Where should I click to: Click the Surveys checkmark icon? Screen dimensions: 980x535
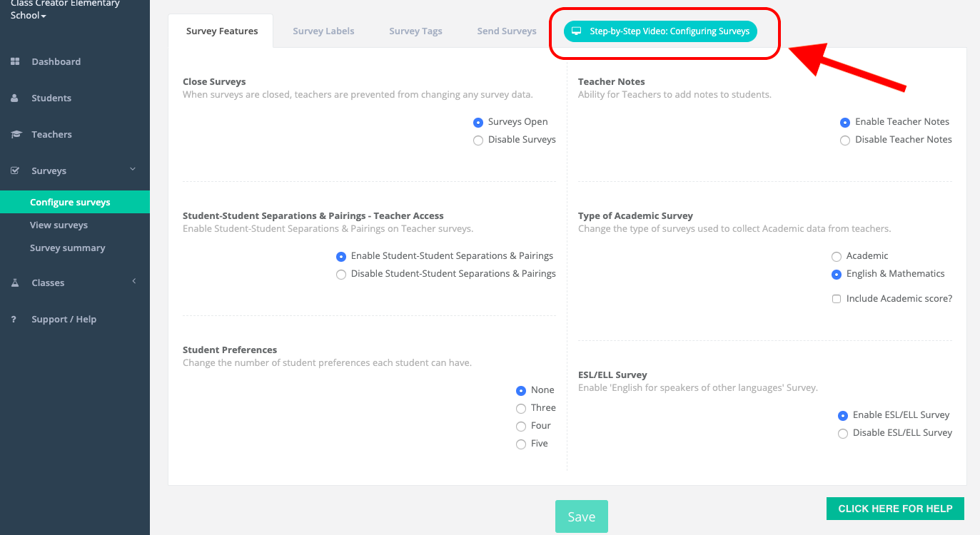tap(15, 171)
